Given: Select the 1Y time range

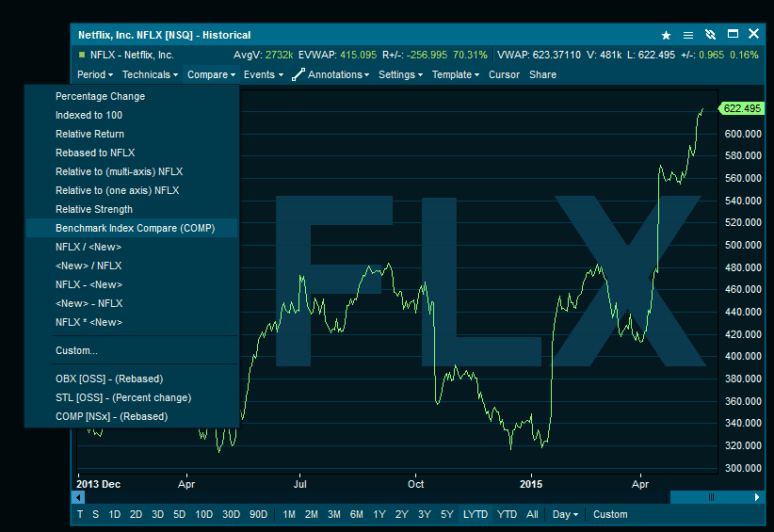Looking at the screenshot, I should (379, 514).
